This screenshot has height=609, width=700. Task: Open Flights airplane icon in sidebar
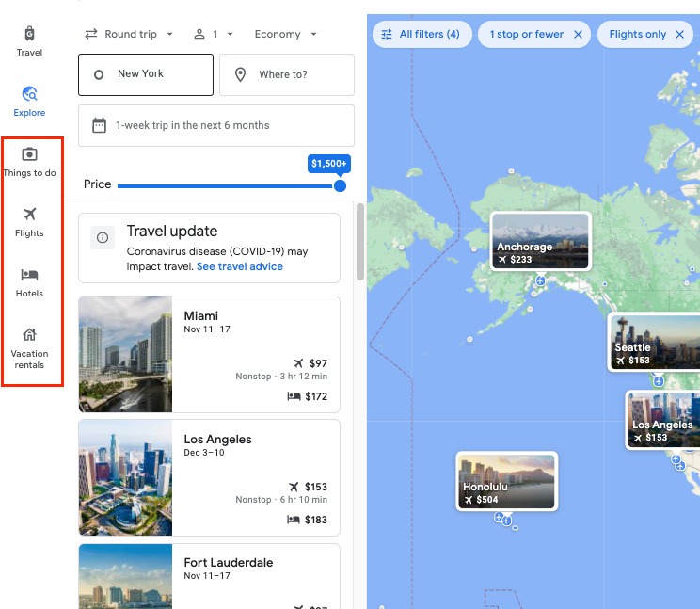click(29, 214)
